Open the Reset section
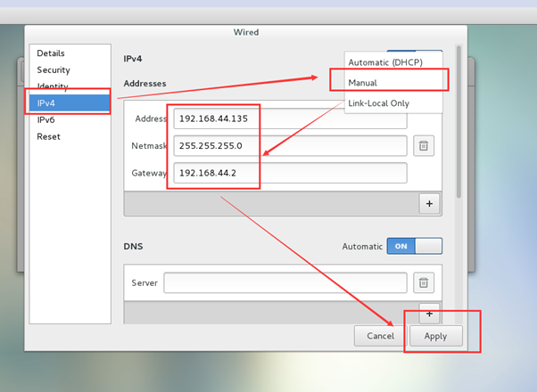The image size is (537, 392). (x=70, y=136)
